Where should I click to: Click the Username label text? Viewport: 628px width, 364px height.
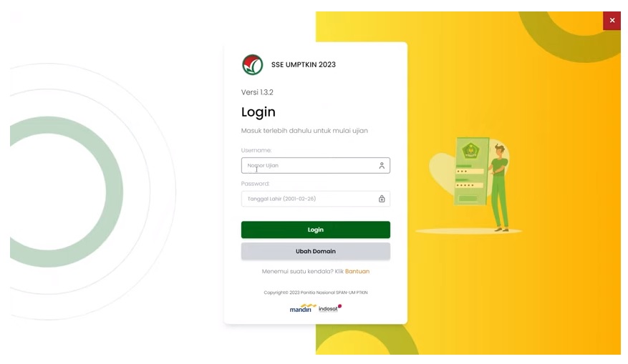point(256,150)
